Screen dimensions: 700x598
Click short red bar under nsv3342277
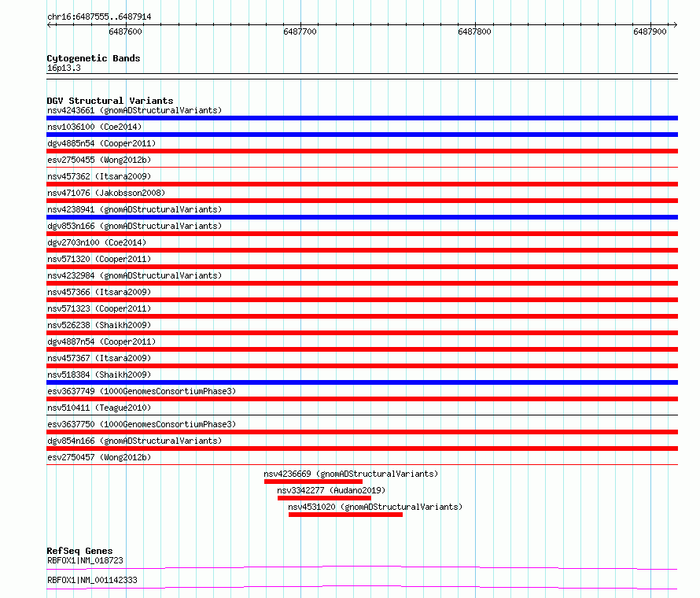(324, 498)
